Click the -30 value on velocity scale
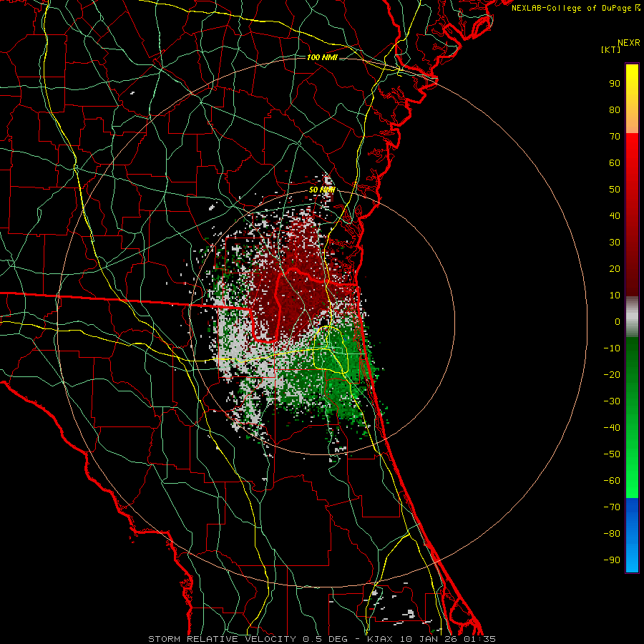Image resolution: width=644 pixels, height=644 pixels. [612, 401]
